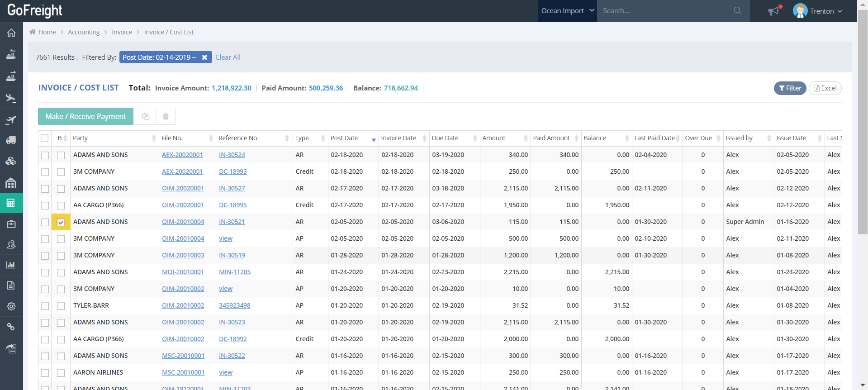The width and height of the screenshot is (868, 390).
Task: Check the B checkbox for DC-18993 row
Action: pos(61,172)
